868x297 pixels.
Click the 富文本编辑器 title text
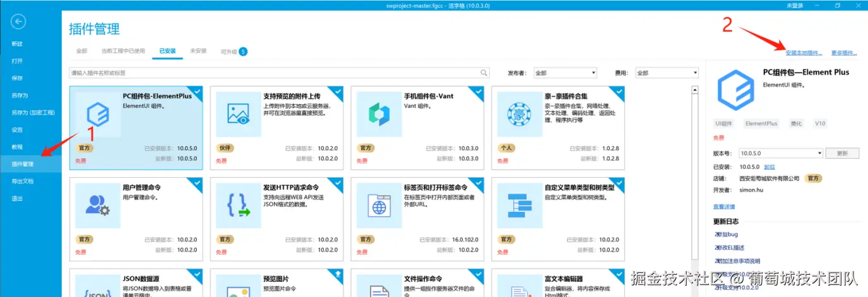point(563,279)
